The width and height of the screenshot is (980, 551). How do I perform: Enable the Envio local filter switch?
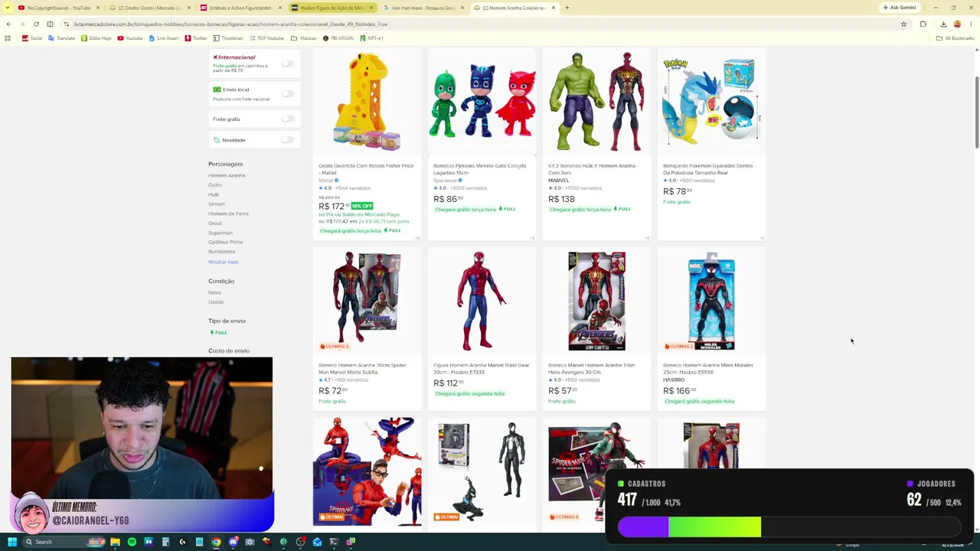tap(287, 93)
